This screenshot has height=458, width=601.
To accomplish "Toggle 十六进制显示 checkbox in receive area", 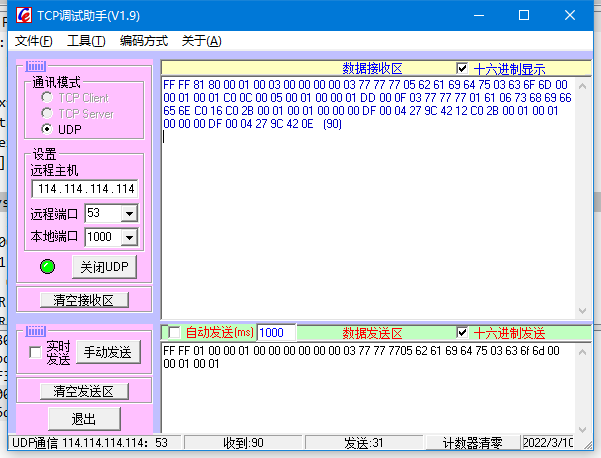I will 462,69.
